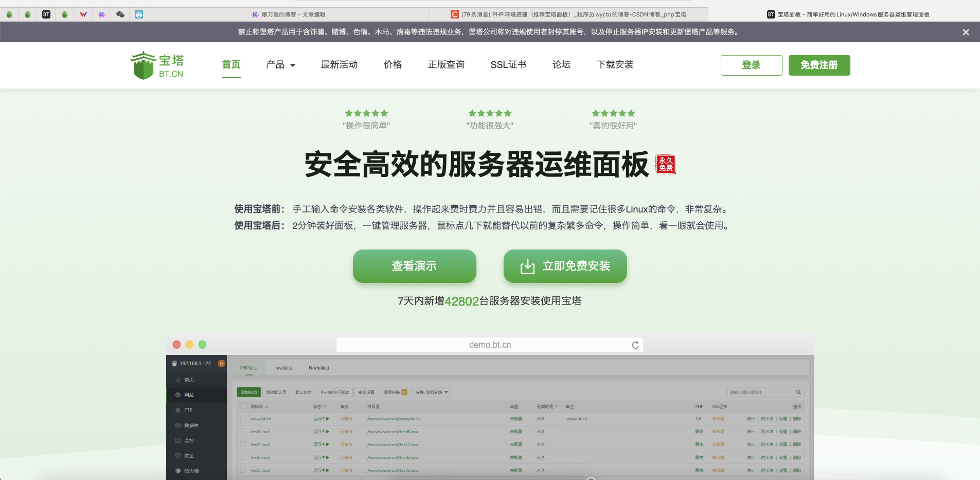Open the SSL证书 navigation item
This screenshot has width=980, height=480.
coord(508,65)
